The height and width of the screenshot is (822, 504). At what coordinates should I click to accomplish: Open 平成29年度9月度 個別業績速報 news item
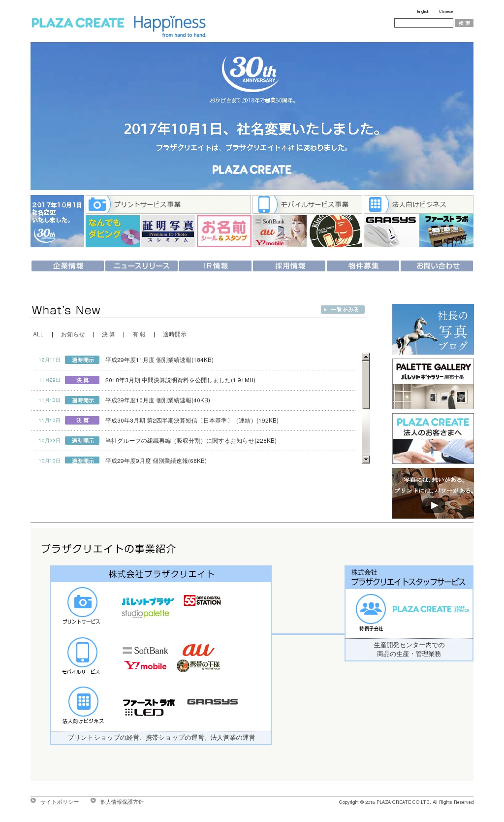coord(156,461)
